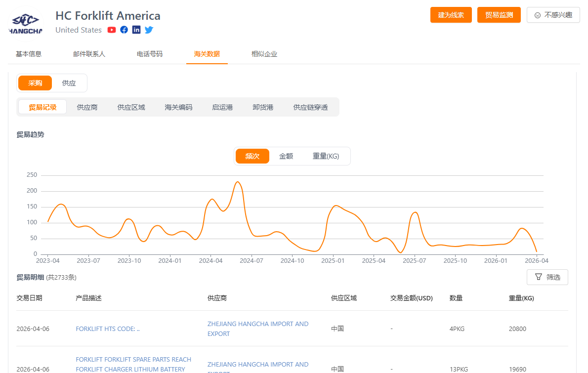Click the HC Forklift America title
This screenshot has height=373, width=588.
coord(108,16)
